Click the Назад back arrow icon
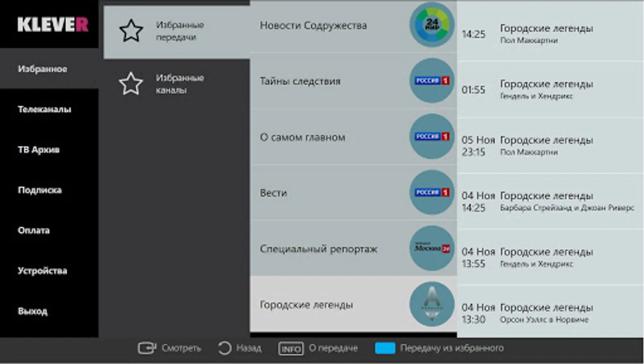The width and height of the screenshot is (644, 364). tap(225, 348)
